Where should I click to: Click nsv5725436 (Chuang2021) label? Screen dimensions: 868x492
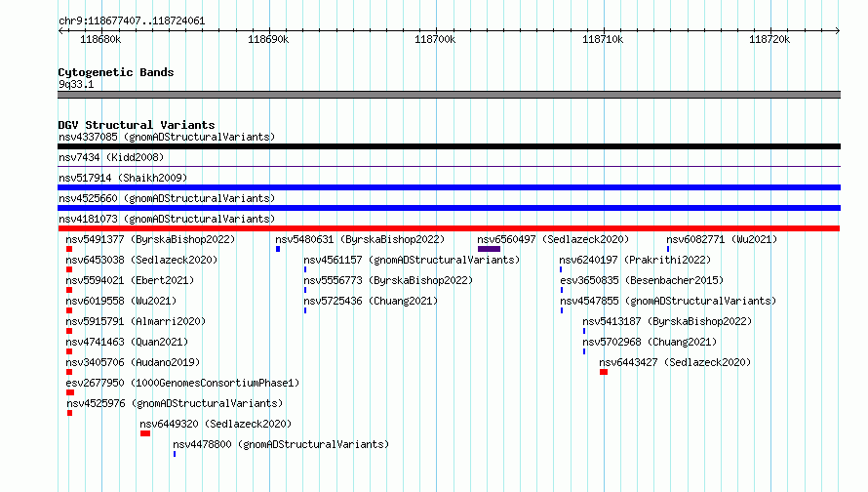point(371,301)
